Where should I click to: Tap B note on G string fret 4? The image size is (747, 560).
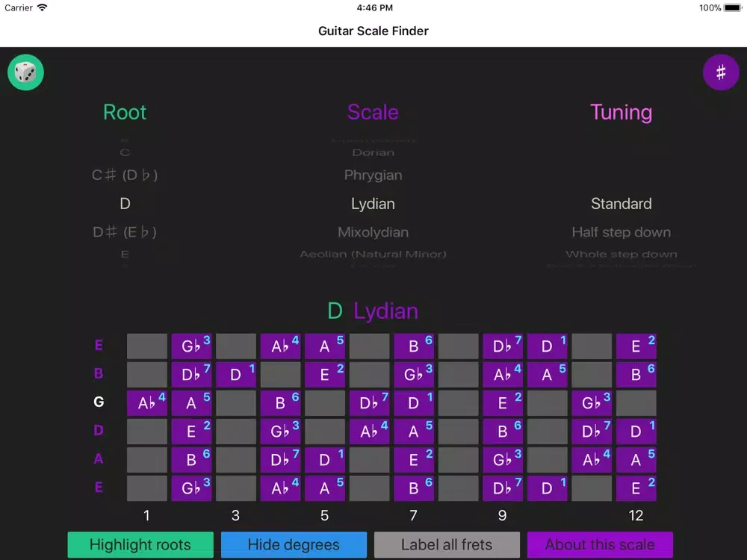tap(281, 403)
